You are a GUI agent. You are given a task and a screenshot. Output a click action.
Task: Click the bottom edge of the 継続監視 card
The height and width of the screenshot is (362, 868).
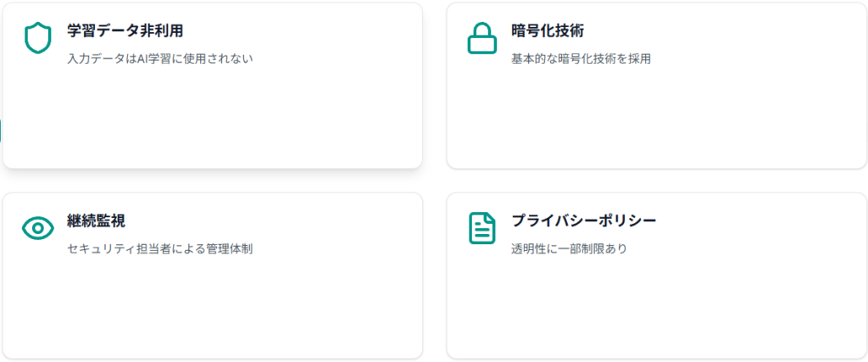pos(212,358)
